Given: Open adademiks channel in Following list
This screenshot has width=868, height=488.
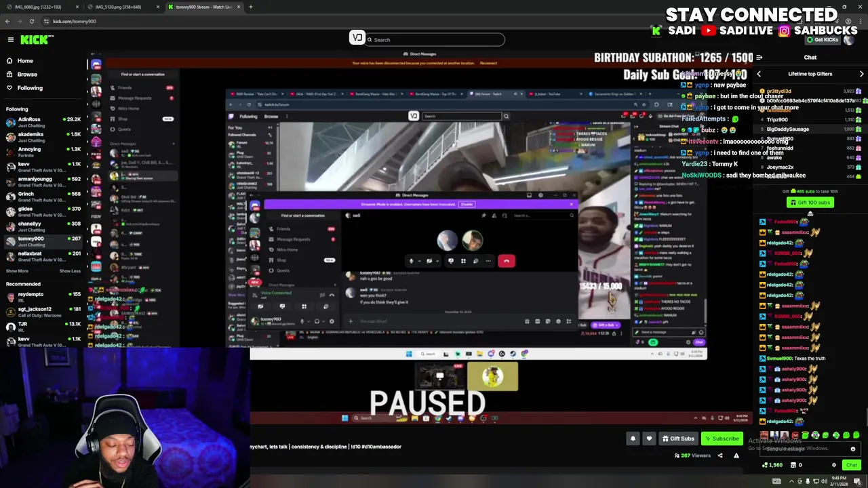Looking at the screenshot, I should click(42, 137).
